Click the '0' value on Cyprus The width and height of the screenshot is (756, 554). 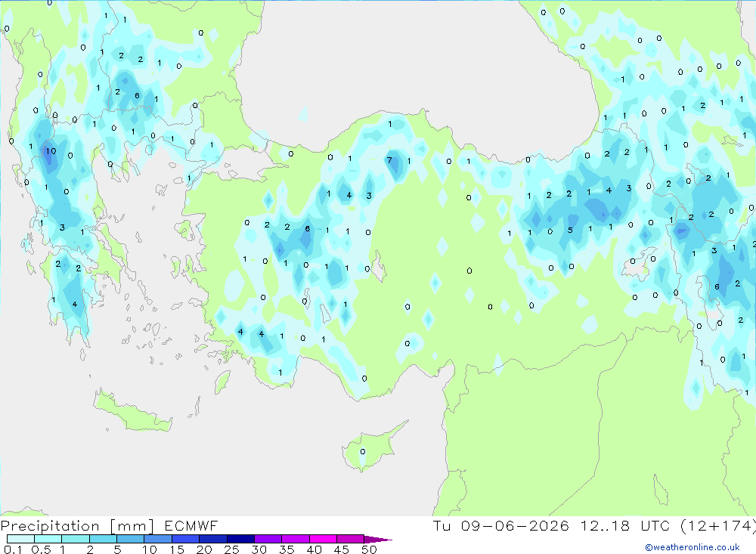pyautogui.click(x=363, y=451)
